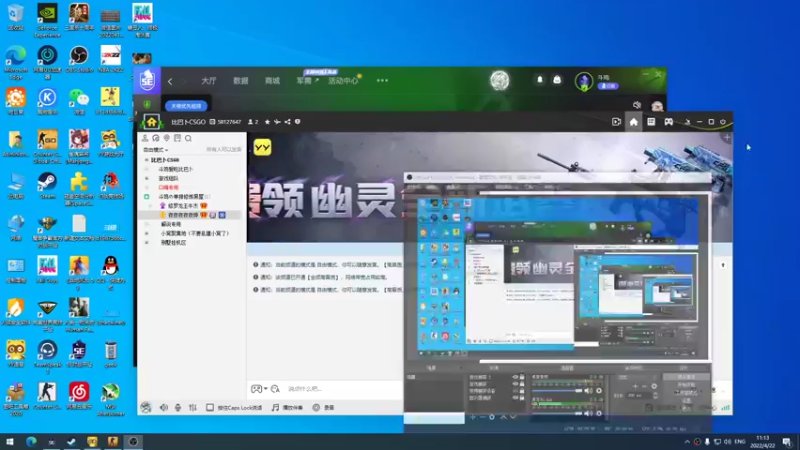Open the chat emoticon gamepad dropdown
Screen dimensions: 800x450
259,389
